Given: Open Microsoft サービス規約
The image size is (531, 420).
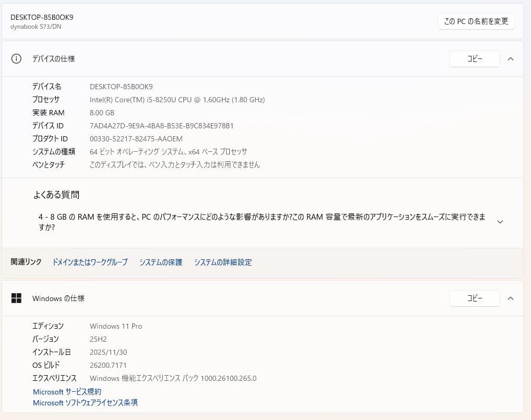Looking at the screenshot, I should coord(67,391).
